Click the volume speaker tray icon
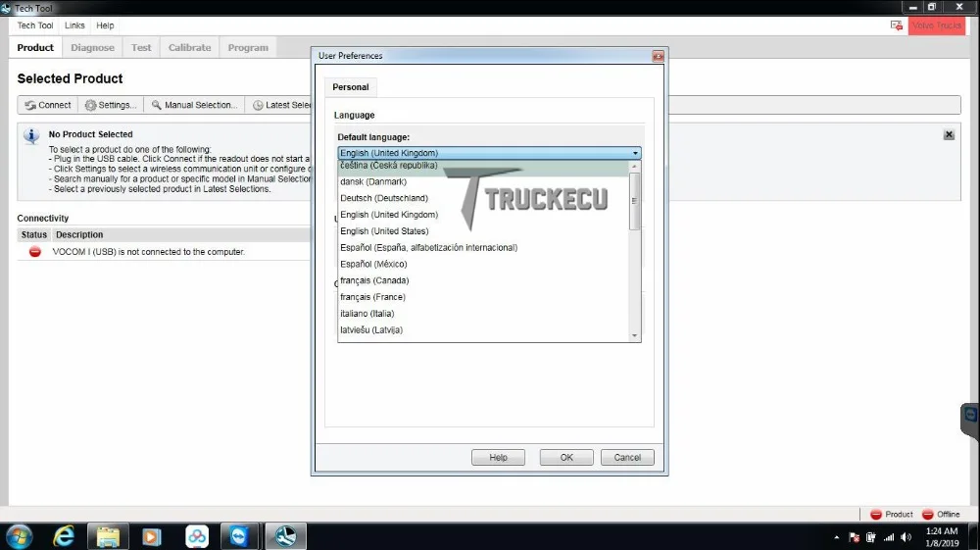 pyautogui.click(x=906, y=537)
